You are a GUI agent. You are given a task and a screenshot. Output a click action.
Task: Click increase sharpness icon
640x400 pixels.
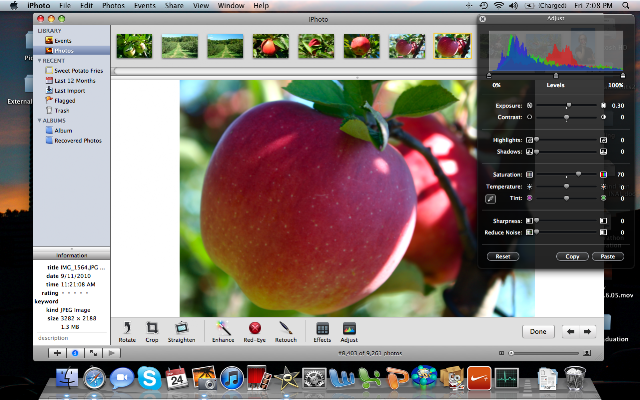click(603, 221)
